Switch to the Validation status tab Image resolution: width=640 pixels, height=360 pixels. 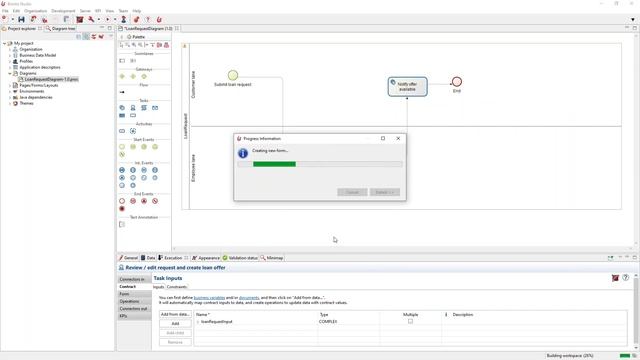point(240,258)
